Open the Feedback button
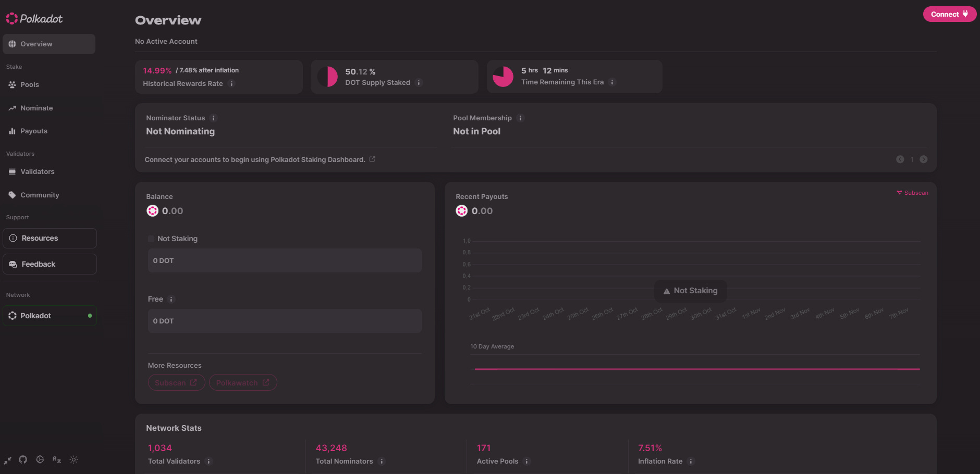Image resolution: width=980 pixels, height=474 pixels. tap(50, 265)
